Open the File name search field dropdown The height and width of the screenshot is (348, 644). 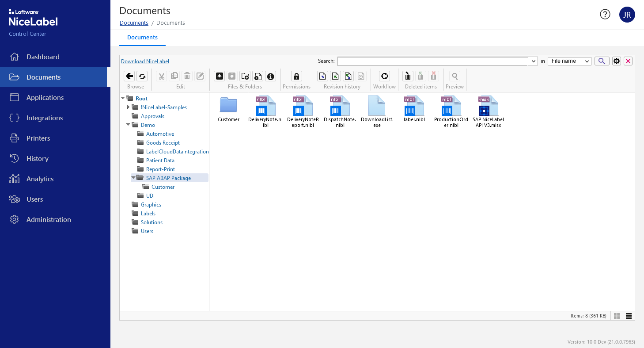[569, 61]
